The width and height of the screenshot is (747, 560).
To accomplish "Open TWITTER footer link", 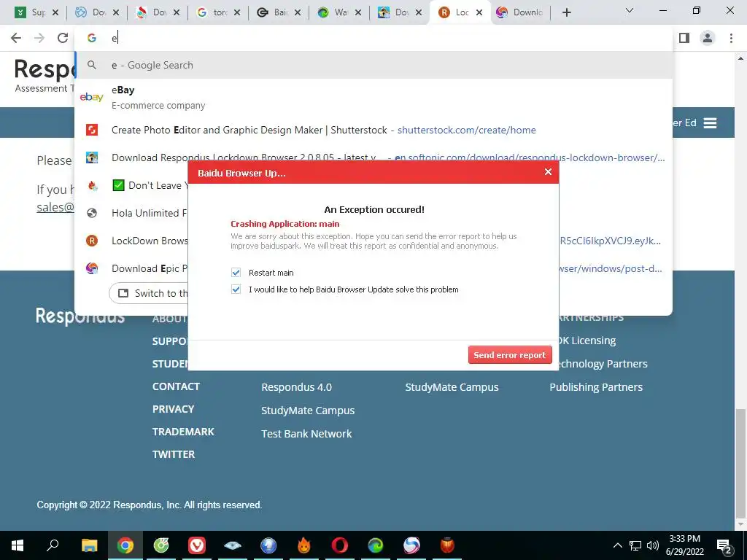I will (174, 454).
